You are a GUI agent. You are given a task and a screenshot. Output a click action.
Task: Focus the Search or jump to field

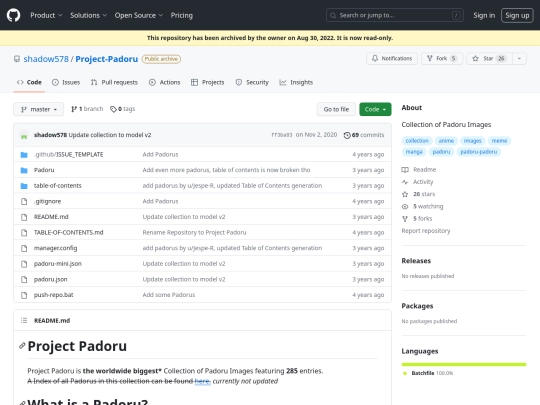[x=395, y=15]
